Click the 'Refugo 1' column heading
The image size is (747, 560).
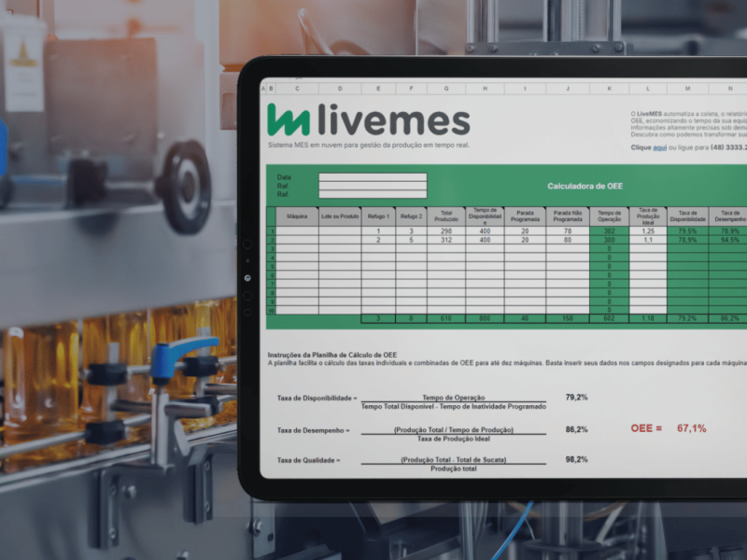click(x=378, y=217)
